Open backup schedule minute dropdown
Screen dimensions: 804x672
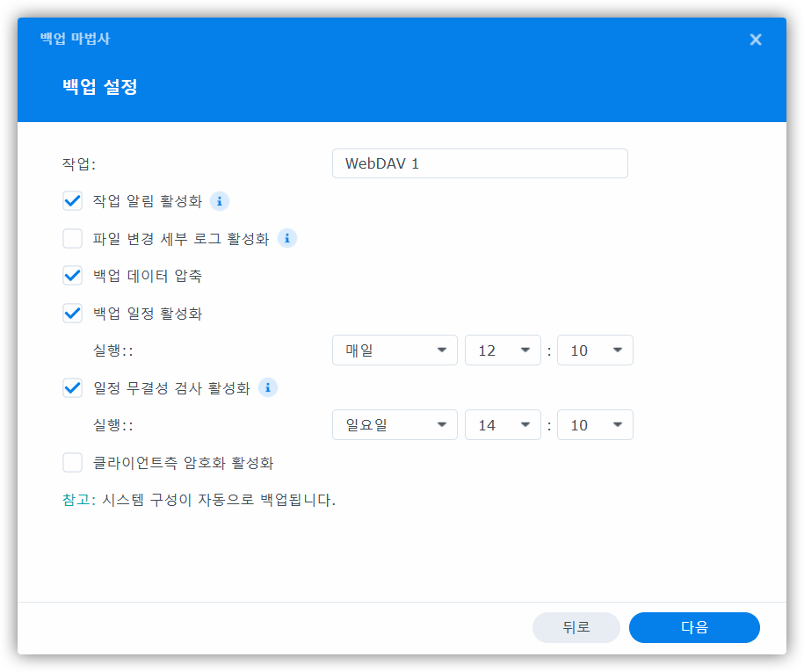click(x=595, y=350)
